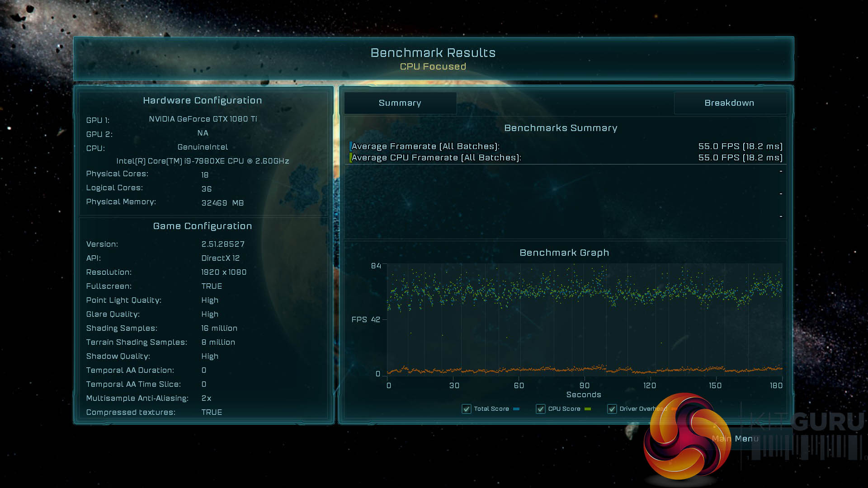Uncheck the Total Score checkbox

click(x=466, y=409)
